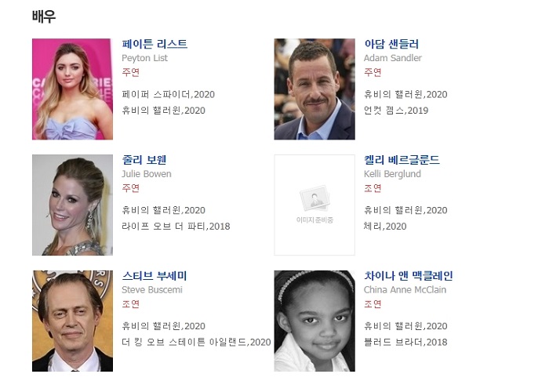This screenshot has height=392, width=549.
Task: Open 언컷 젬스,2019 filmography link
Action: point(396,111)
